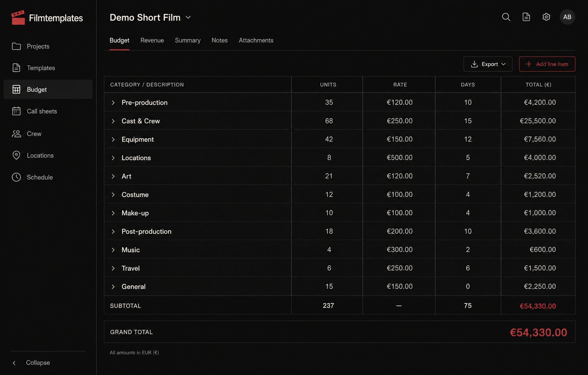Expand the Costume row
Image resolution: width=588 pixels, height=375 pixels.
[113, 195]
